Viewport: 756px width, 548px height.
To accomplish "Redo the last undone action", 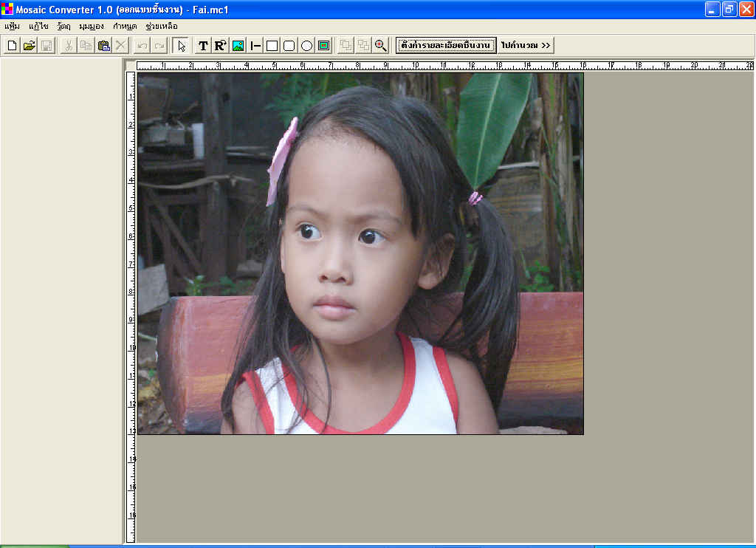I will click(x=159, y=46).
